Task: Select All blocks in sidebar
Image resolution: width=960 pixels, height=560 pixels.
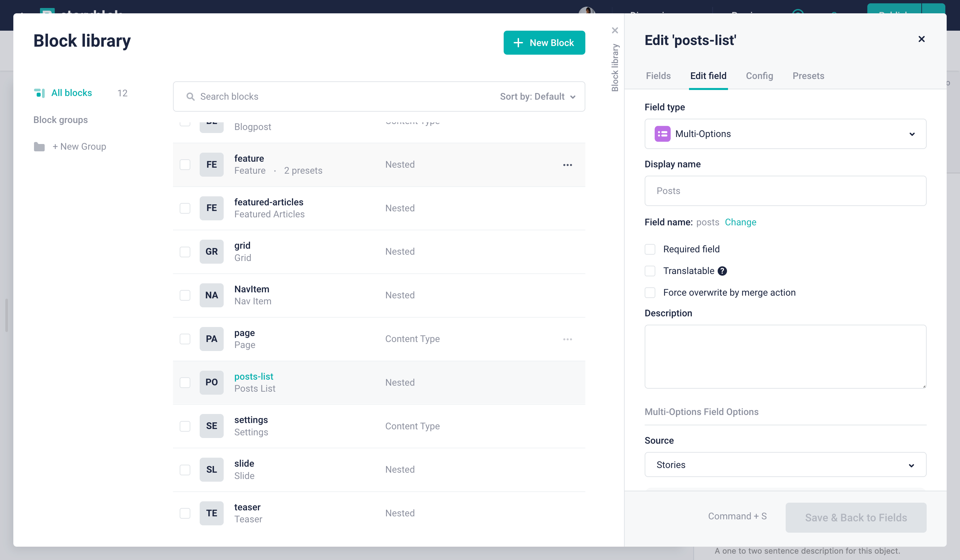Action: click(x=72, y=93)
